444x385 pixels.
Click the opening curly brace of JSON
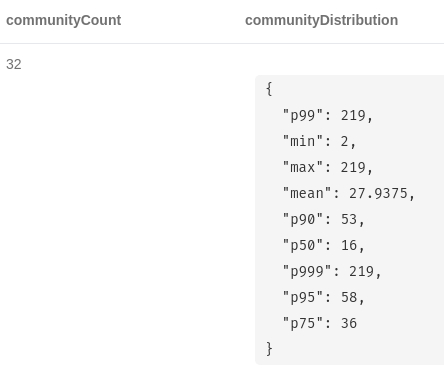tap(269, 89)
